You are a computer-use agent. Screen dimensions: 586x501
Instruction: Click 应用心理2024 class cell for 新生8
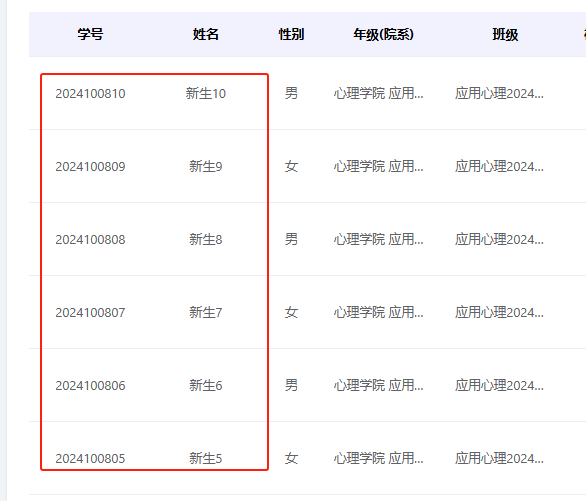[499, 239]
